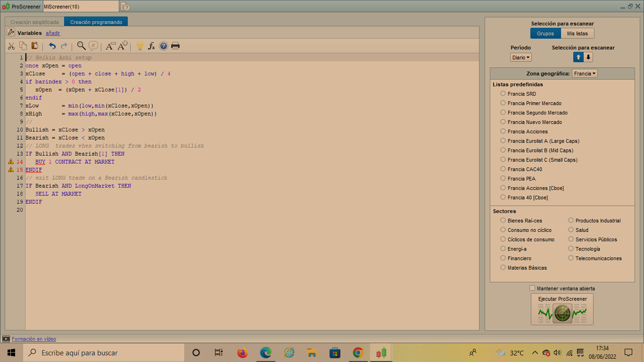Open the Período Diario dropdown

tap(521, 58)
